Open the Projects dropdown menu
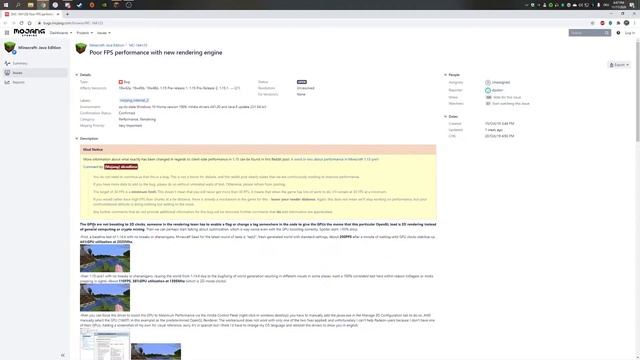Screen dimensions: 640x360 84,33
